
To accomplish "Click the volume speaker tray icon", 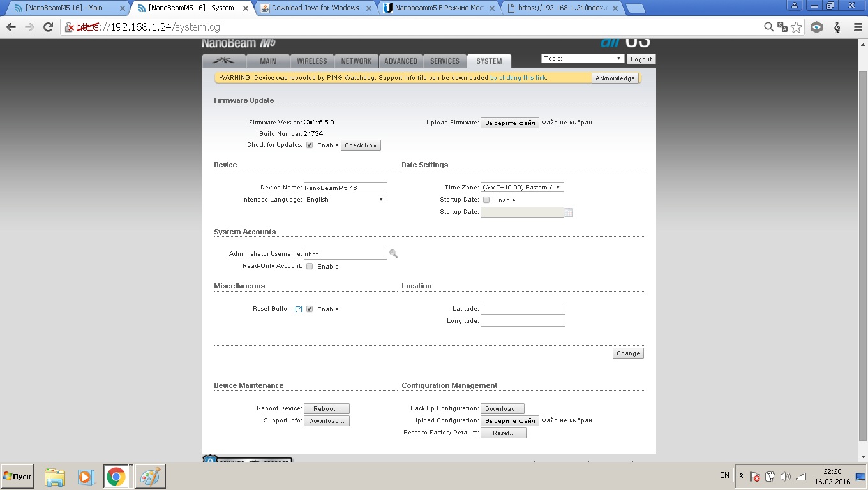I will (x=786, y=477).
